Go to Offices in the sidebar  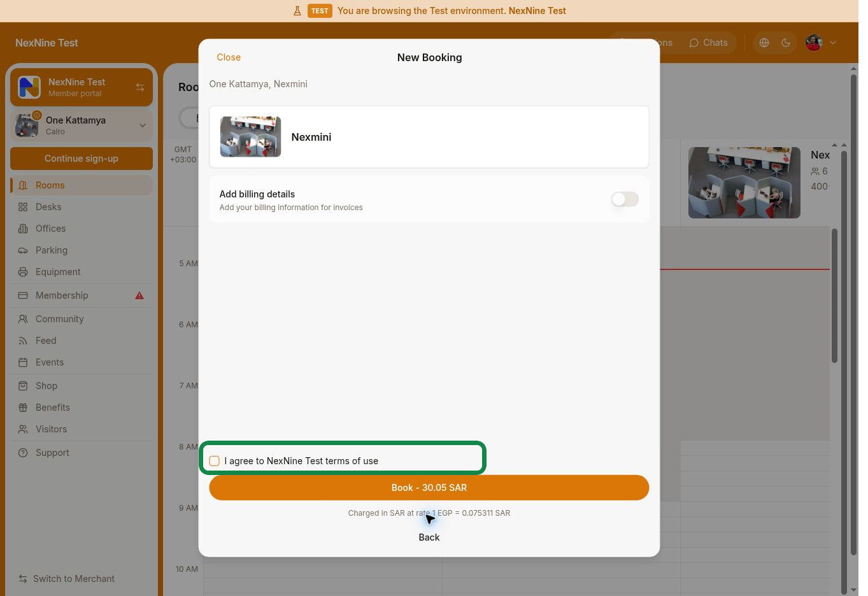point(82,229)
